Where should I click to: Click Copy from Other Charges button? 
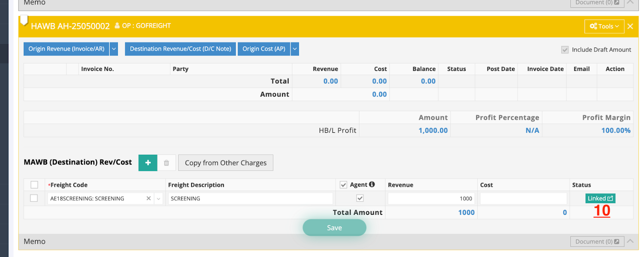pos(225,163)
